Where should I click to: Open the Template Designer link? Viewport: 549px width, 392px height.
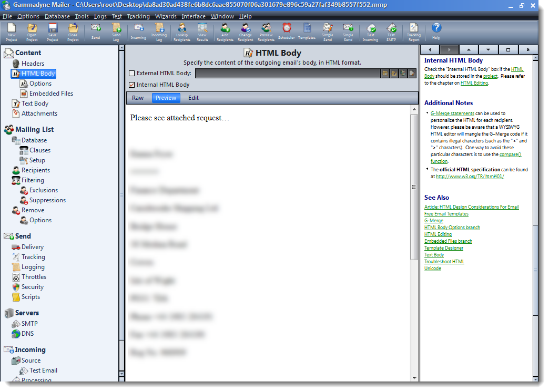point(444,248)
